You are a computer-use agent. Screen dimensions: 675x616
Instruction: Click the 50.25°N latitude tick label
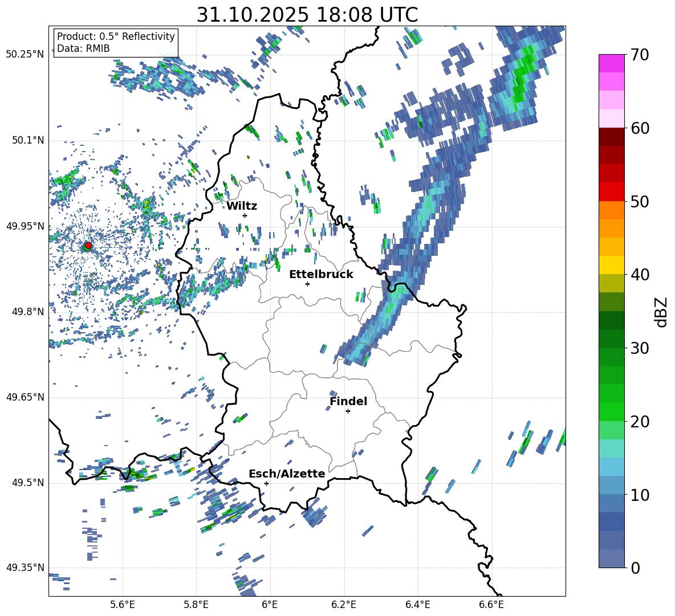[x=25, y=55]
